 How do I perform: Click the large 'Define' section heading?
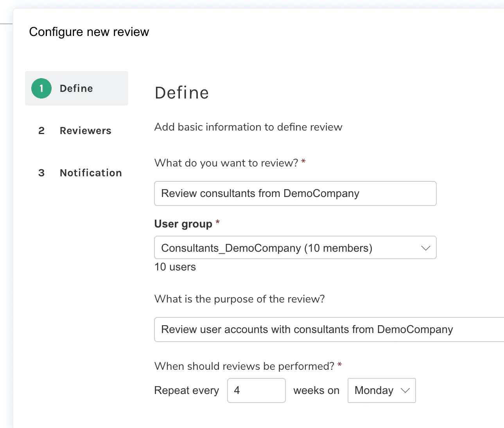182,93
